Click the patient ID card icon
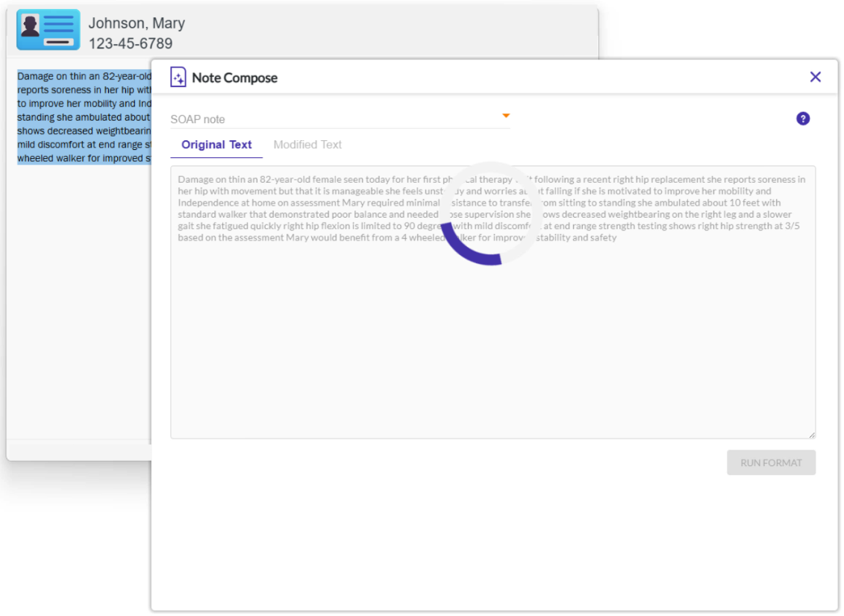The width and height of the screenshot is (844, 616). coord(49,30)
